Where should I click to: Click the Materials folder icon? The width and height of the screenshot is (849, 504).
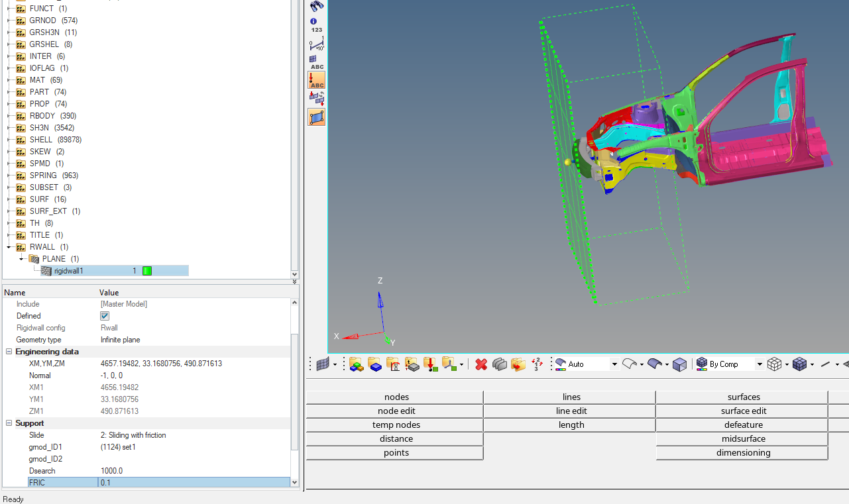(x=394, y=364)
